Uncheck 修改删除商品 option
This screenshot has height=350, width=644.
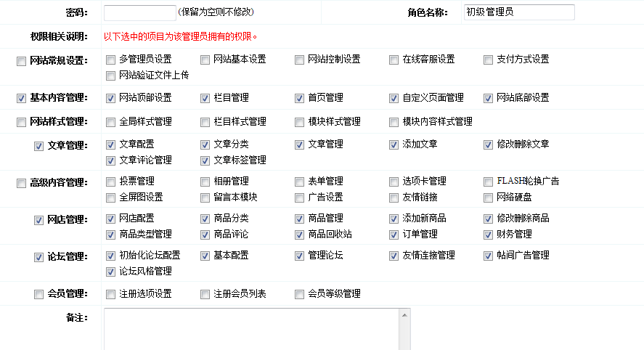[x=488, y=219]
